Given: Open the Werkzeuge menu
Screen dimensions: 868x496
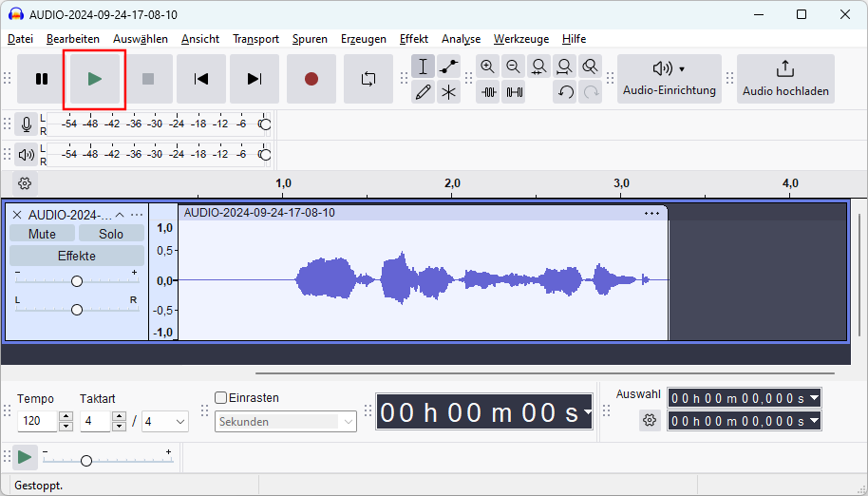Looking at the screenshot, I should [x=521, y=39].
